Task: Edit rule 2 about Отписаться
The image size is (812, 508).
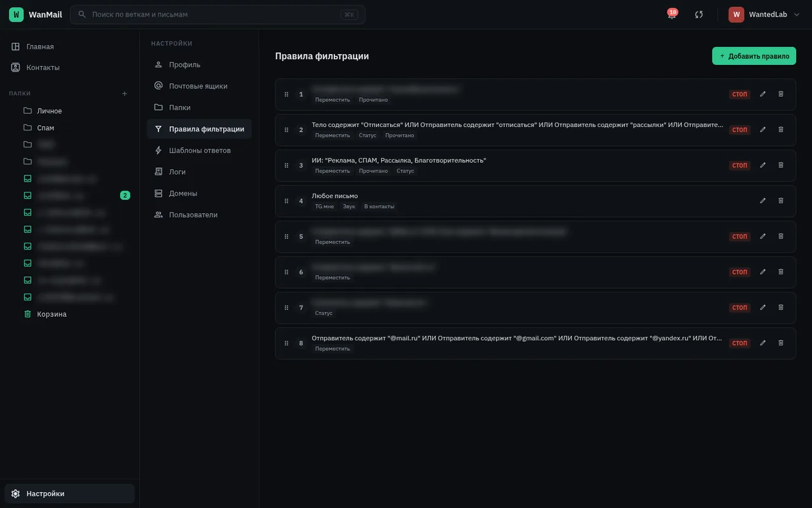Action: pos(763,130)
